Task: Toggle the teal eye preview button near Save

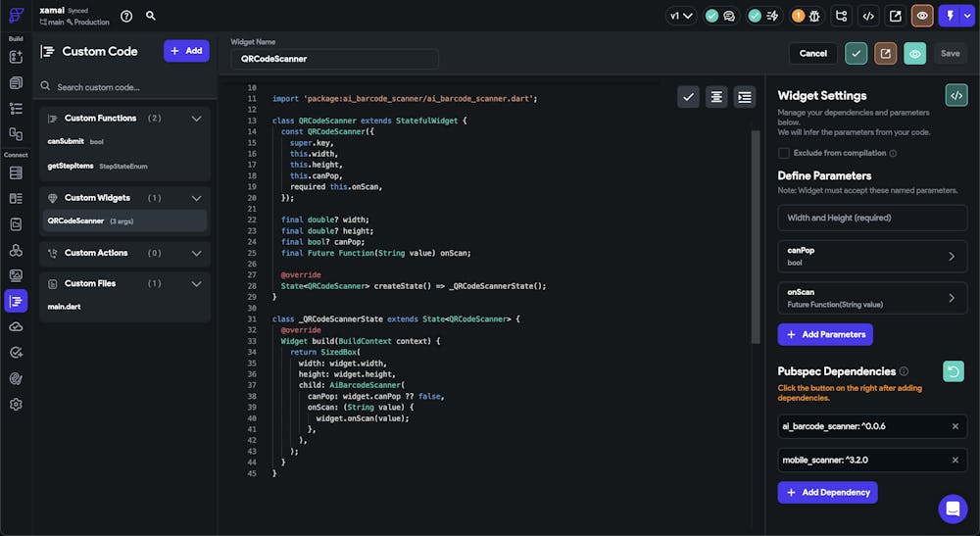Action: point(914,54)
